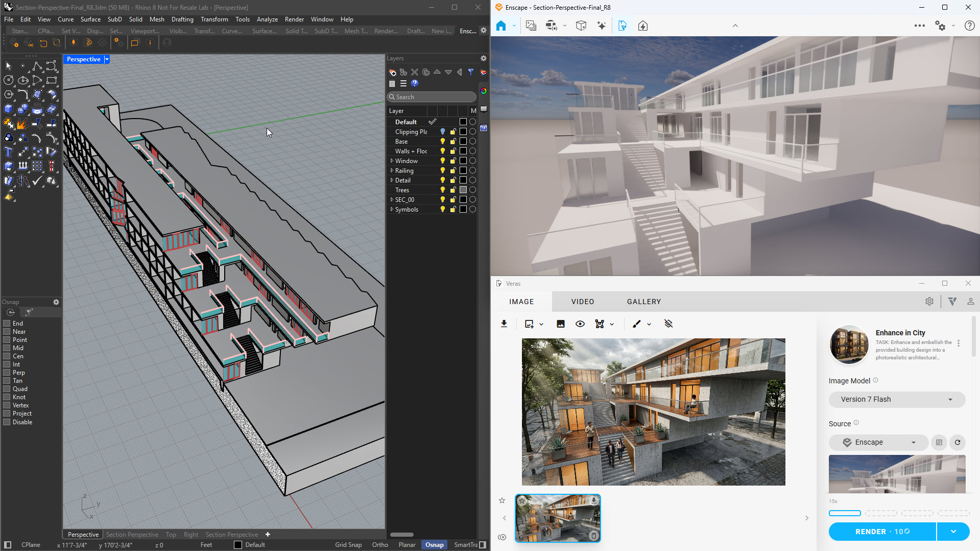Screen dimensions: 980x551
Task: Open the Render button options arrow
Action: click(x=953, y=532)
